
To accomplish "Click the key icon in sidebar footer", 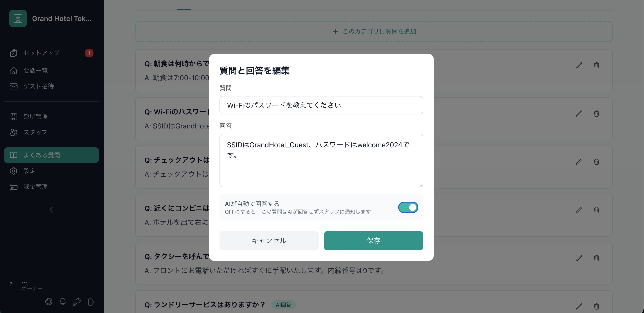I will 77,302.
